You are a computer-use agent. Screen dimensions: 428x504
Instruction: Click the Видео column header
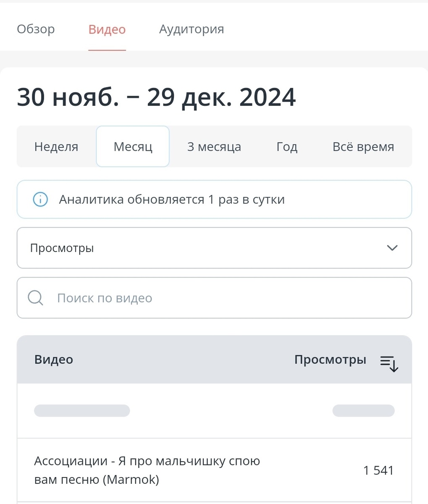pos(53,360)
